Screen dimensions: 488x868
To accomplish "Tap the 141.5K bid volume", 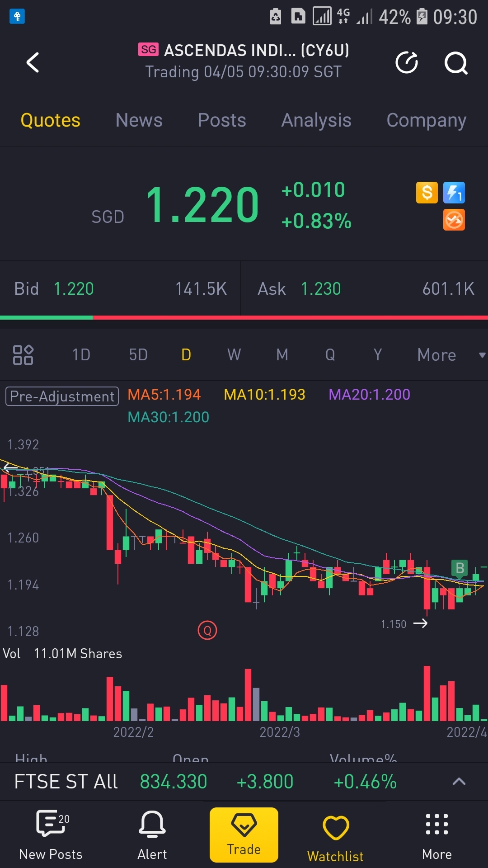I will click(201, 289).
